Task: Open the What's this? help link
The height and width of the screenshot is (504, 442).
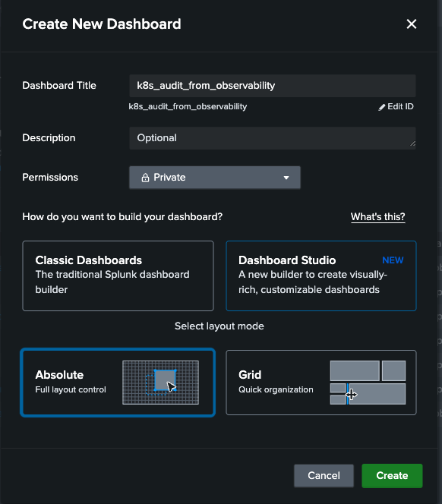Action: [x=377, y=216]
